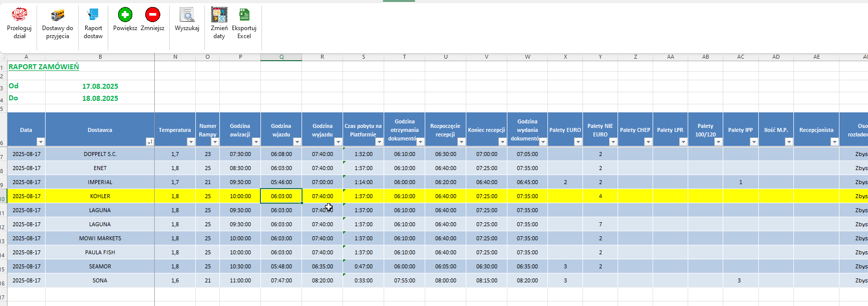This screenshot has height=306, width=868.
Task: Select the ENET supplier cell
Action: click(100, 168)
